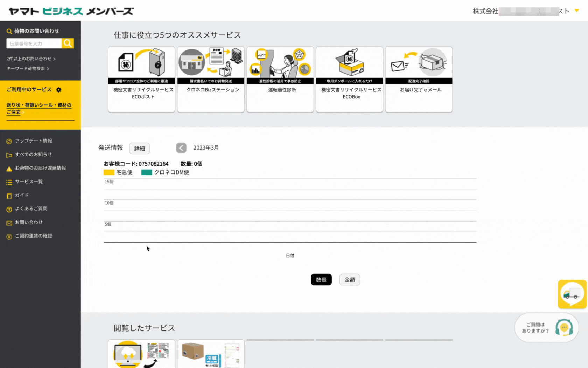Open すべてのお知らせ menu item
This screenshot has height=368, width=588.
pos(33,155)
